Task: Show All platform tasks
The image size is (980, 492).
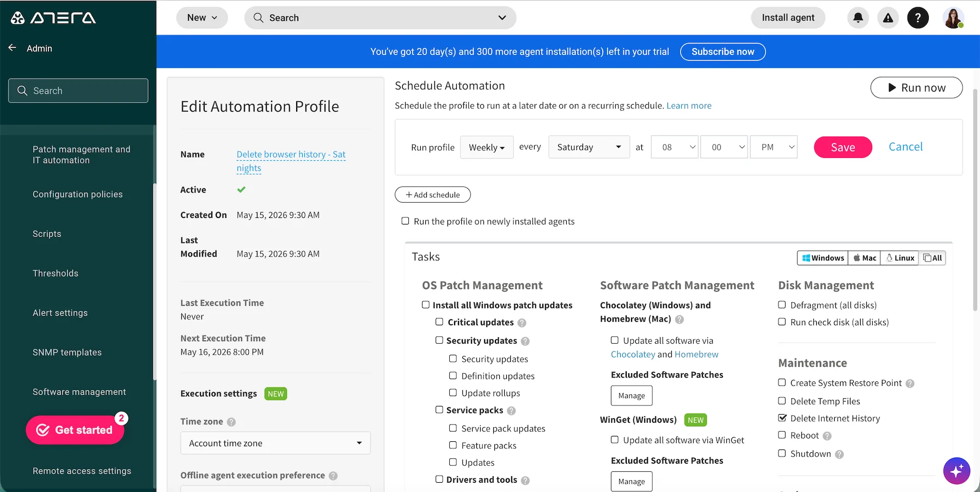Action: point(933,258)
